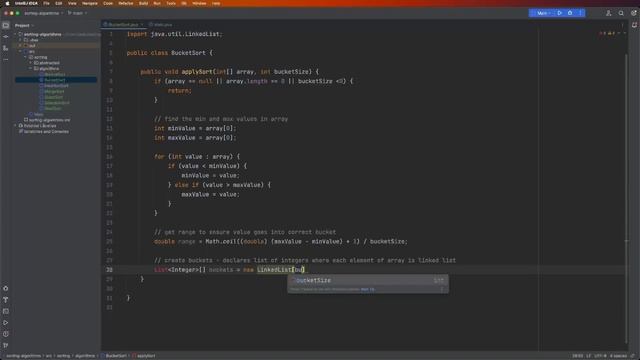Open the Build menu
640x360 pixels.
(x=144, y=3)
